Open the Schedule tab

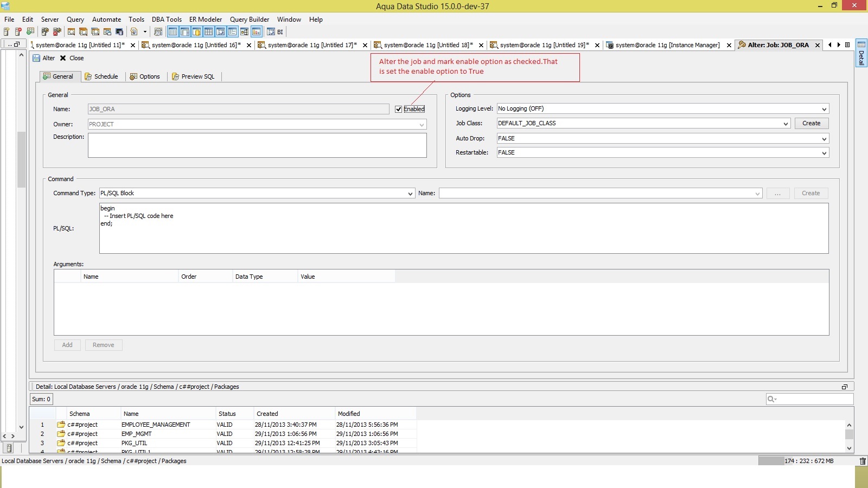[x=102, y=76]
